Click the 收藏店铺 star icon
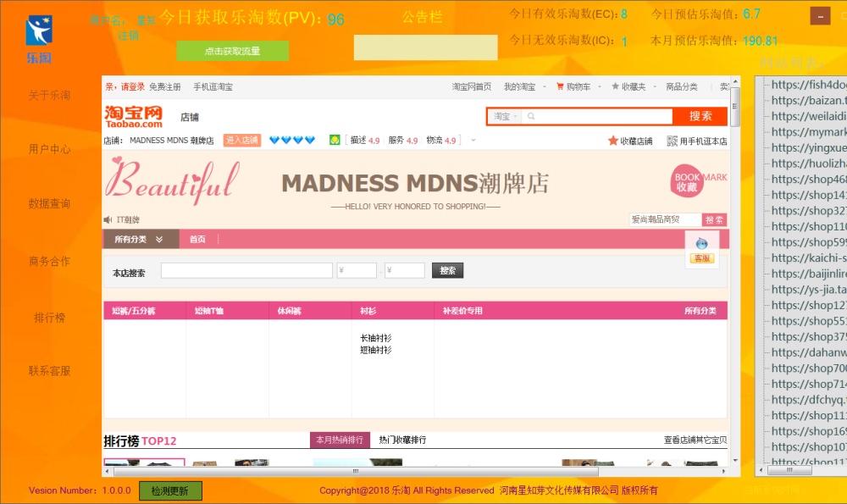Image resolution: width=847 pixels, height=504 pixels. [x=612, y=141]
